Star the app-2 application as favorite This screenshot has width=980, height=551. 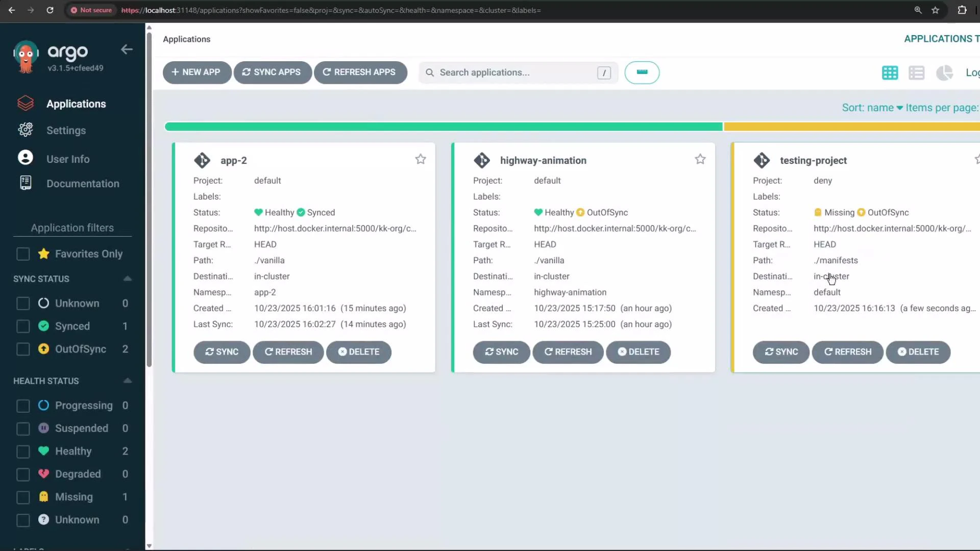coord(420,159)
